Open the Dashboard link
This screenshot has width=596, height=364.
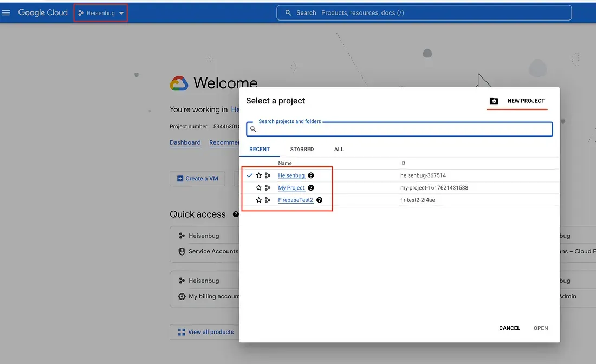185,142
